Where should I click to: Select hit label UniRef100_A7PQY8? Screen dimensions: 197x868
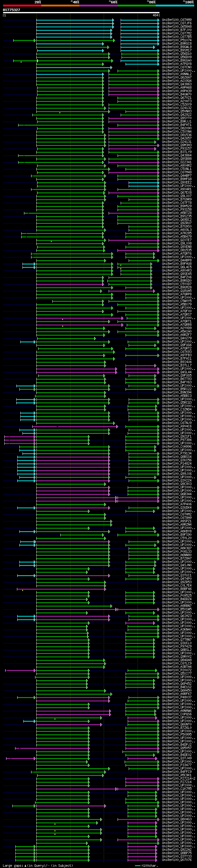click(x=177, y=64)
